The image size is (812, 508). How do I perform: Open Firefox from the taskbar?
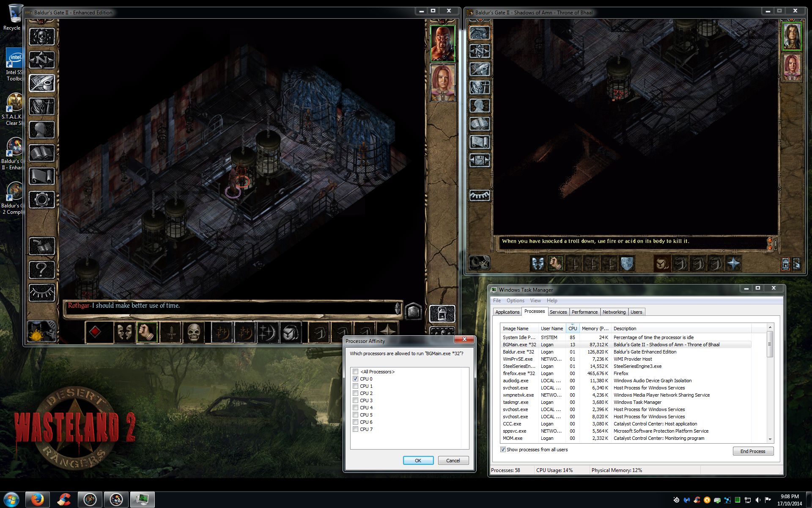[x=37, y=500]
